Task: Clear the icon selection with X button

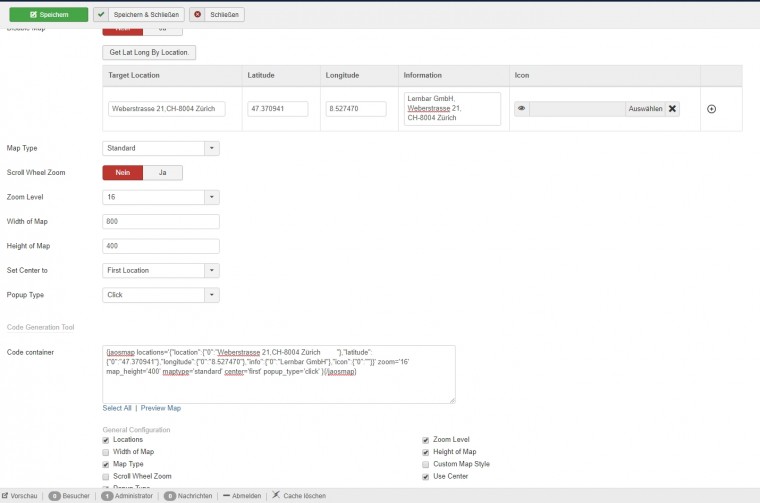Action: tap(672, 109)
